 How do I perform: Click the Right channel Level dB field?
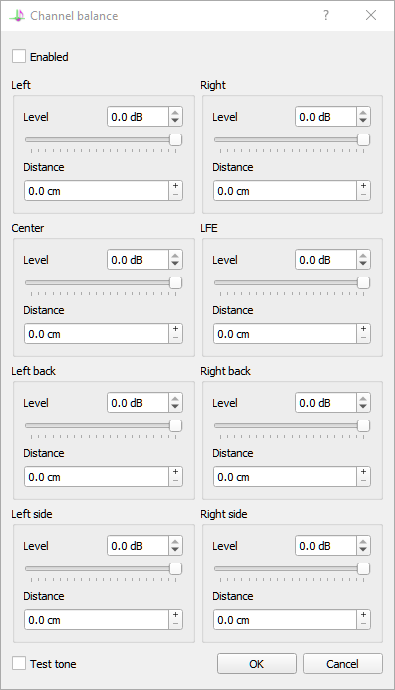tap(326, 117)
